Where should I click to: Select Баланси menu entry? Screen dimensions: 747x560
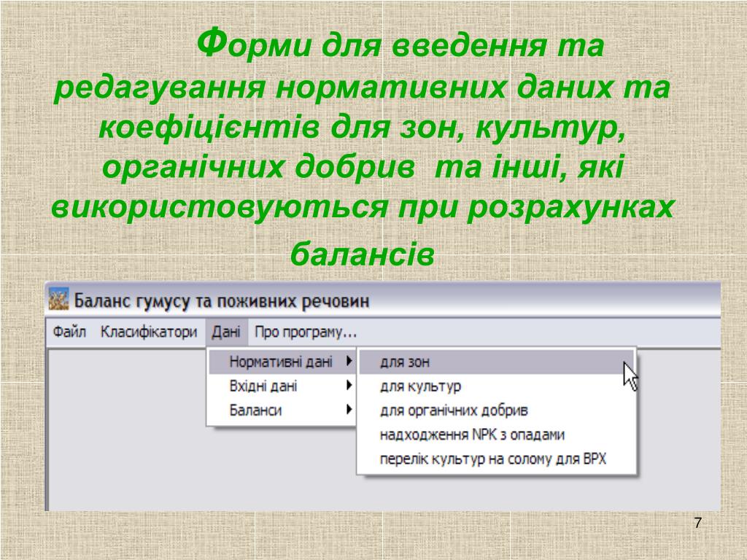pos(282,410)
